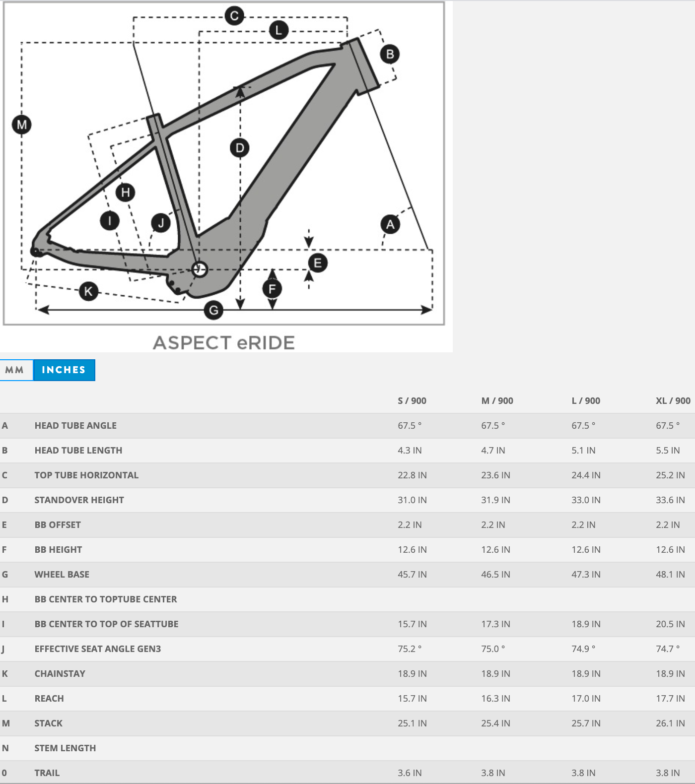Click the 3.6 IN trail value
Viewport: 695px width, 784px height.
pos(410,773)
